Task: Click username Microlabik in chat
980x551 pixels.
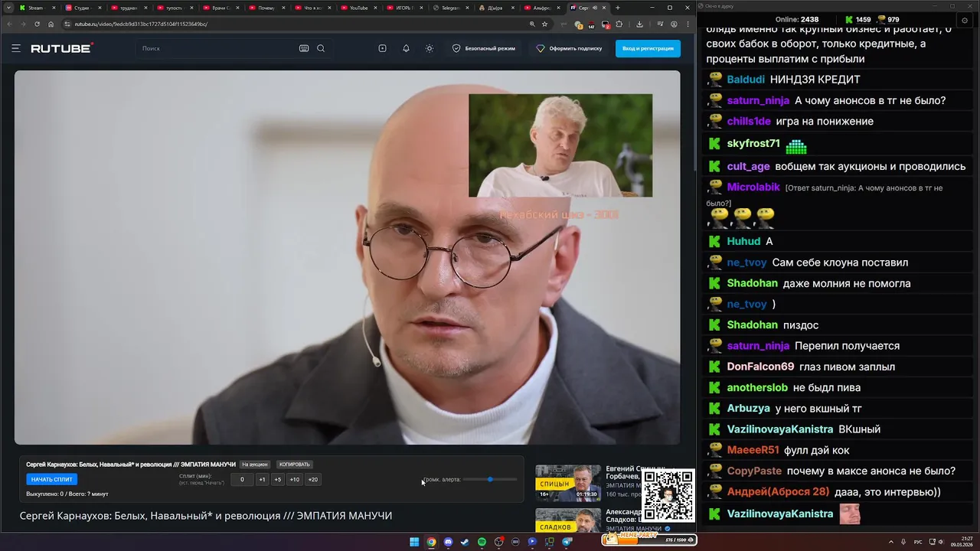Action: pyautogui.click(x=753, y=187)
